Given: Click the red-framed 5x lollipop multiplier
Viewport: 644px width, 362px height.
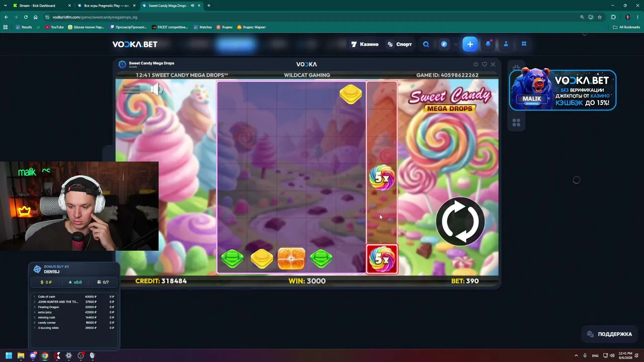Looking at the screenshot, I should coord(382,259).
